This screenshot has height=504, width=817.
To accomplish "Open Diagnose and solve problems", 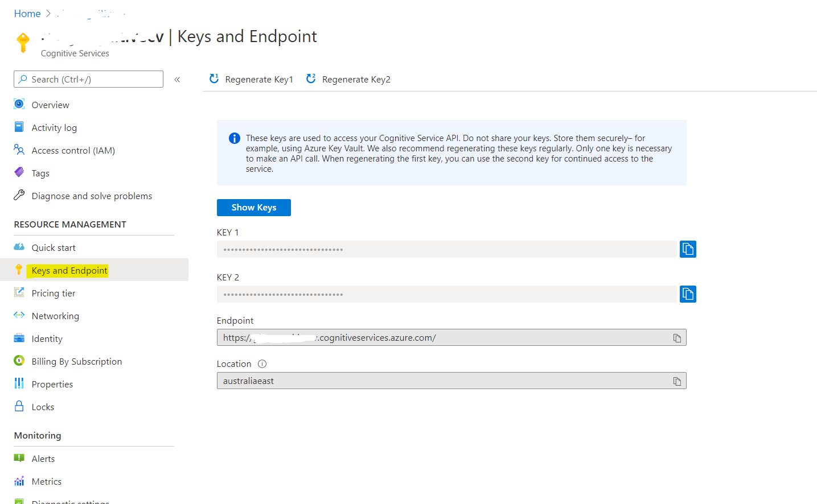I will point(92,196).
